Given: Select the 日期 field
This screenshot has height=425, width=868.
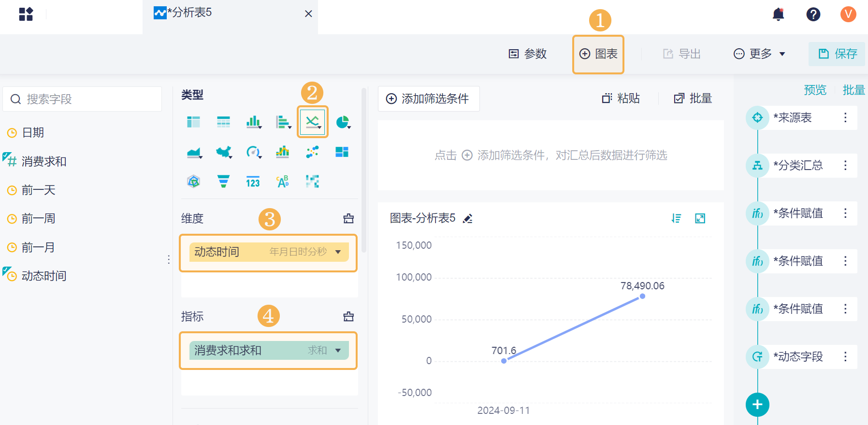Looking at the screenshot, I should [33, 132].
